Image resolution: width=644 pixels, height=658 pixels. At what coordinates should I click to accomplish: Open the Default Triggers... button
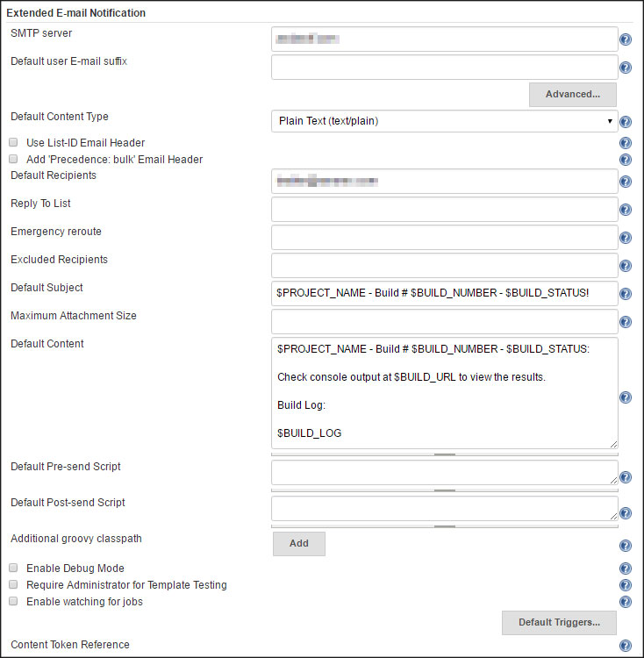[x=559, y=623]
